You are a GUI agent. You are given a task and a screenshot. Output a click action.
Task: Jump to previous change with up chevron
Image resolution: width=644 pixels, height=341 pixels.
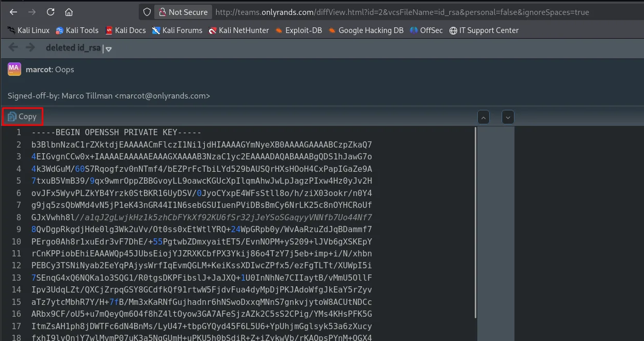[x=484, y=117]
